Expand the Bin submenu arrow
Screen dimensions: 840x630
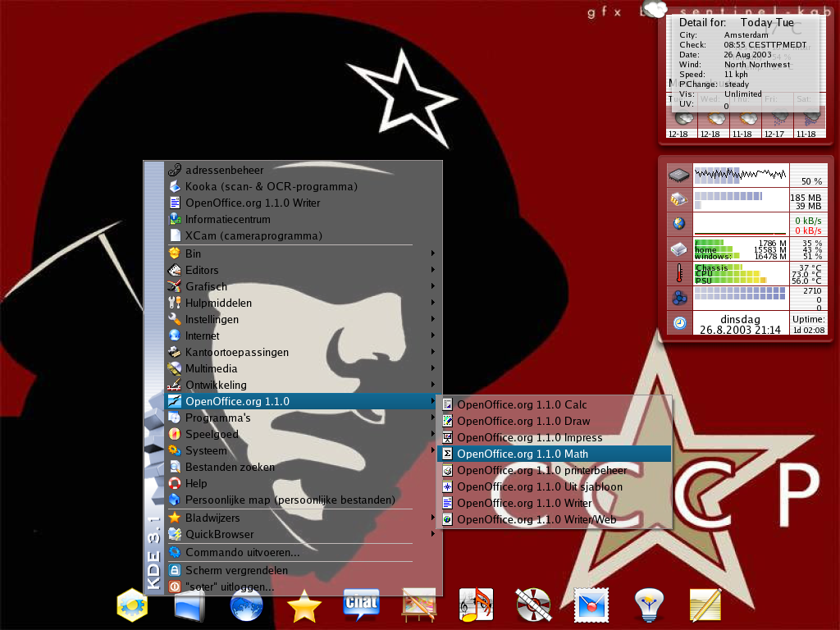433,253
